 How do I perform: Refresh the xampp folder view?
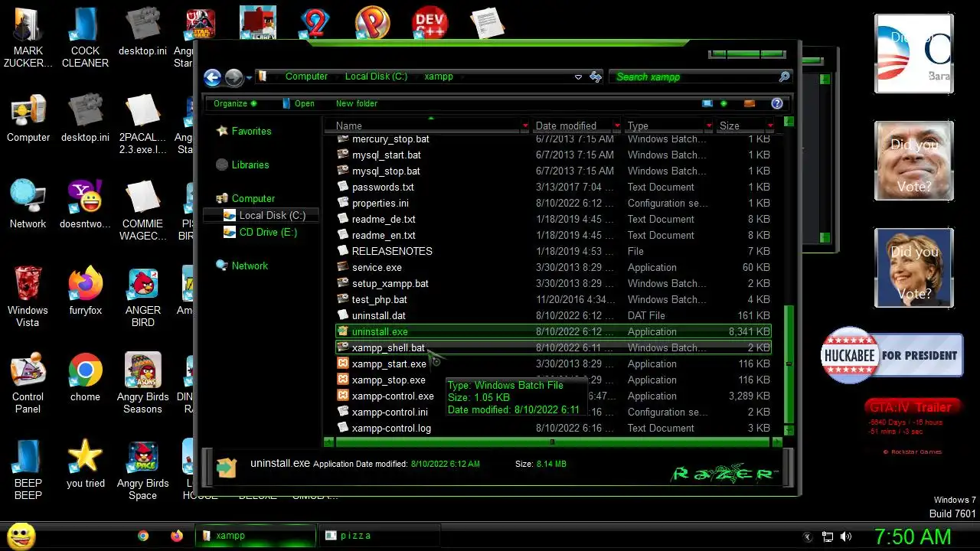coord(595,77)
